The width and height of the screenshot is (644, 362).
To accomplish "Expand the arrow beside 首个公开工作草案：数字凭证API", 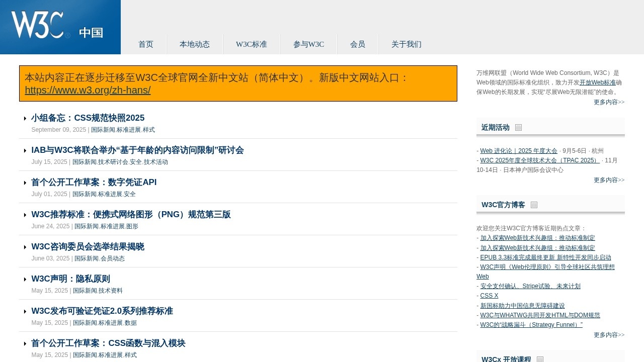I will [25, 183].
